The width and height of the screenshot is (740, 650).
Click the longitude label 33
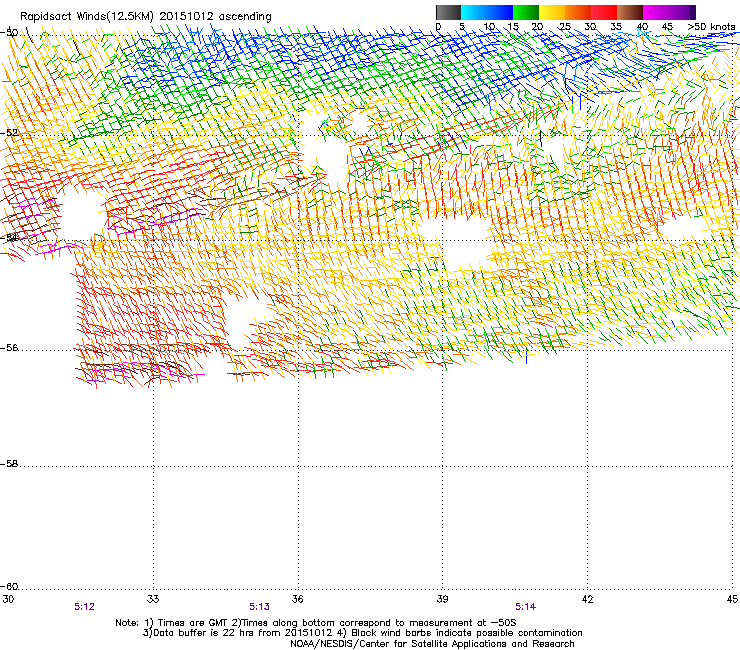153,599
